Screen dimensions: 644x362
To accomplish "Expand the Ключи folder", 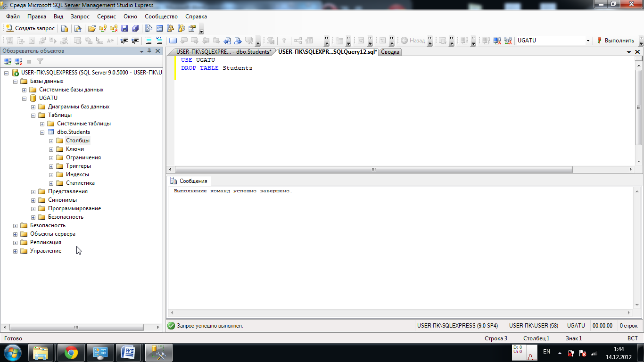I will pos(51,149).
